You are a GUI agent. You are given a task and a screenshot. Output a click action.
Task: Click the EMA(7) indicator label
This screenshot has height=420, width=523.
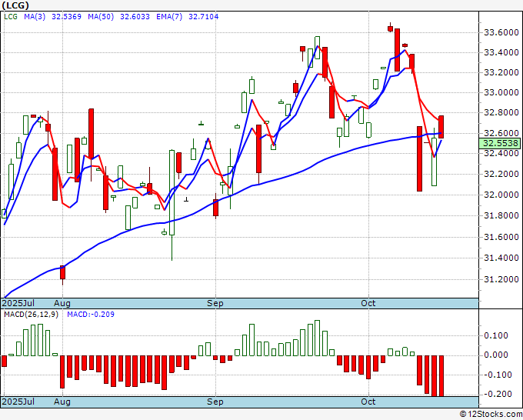tap(169, 17)
